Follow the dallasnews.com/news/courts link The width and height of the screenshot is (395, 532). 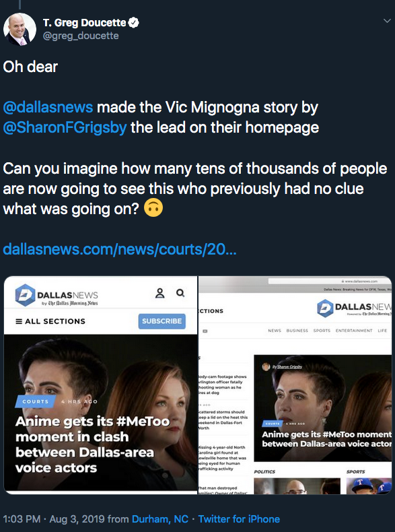(120, 250)
